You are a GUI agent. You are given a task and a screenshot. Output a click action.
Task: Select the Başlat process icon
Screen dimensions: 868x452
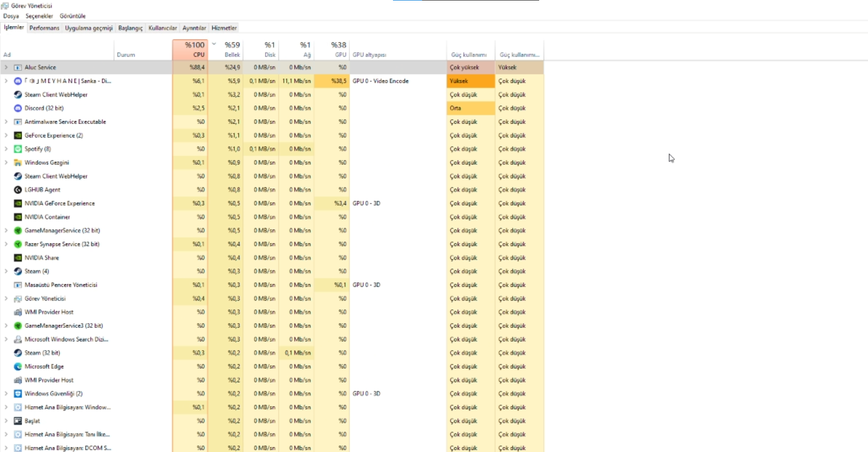[x=18, y=421]
